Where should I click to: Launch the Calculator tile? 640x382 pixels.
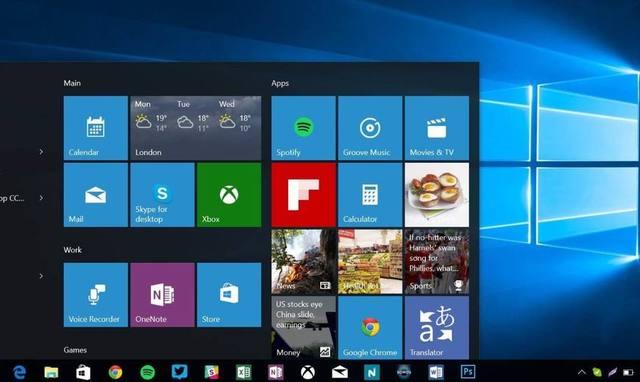[370, 195]
